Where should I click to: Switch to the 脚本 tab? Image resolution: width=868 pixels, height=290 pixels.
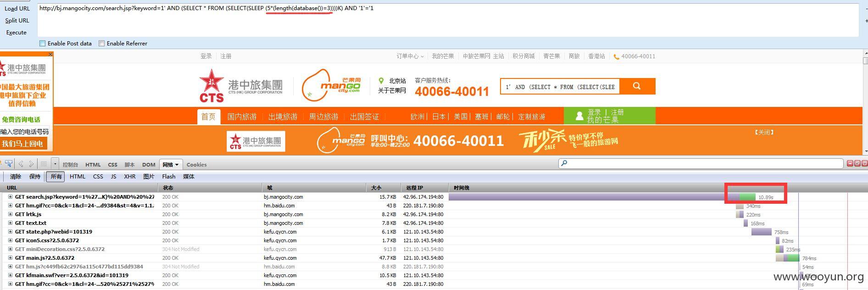[x=130, y=165]
